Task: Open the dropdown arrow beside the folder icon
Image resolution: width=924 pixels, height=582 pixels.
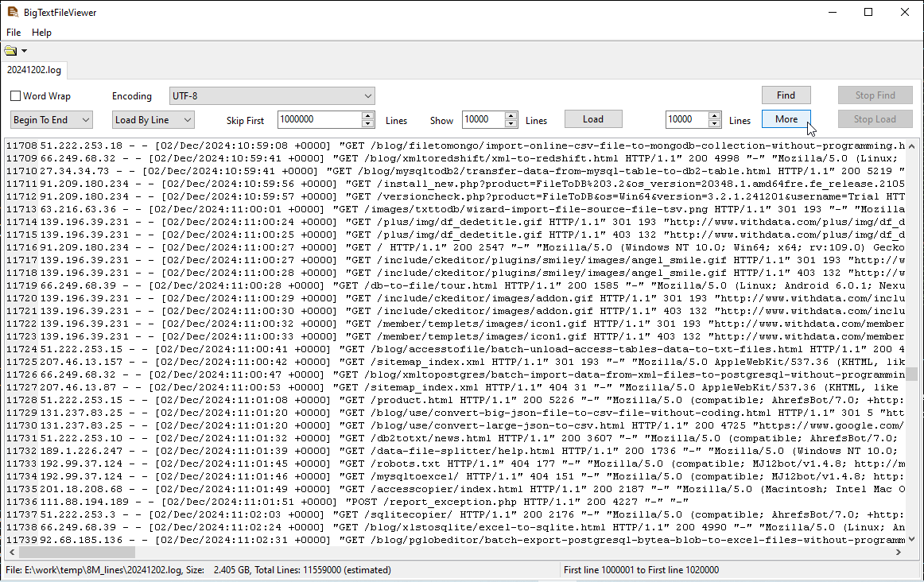Action: click(24, 52)
